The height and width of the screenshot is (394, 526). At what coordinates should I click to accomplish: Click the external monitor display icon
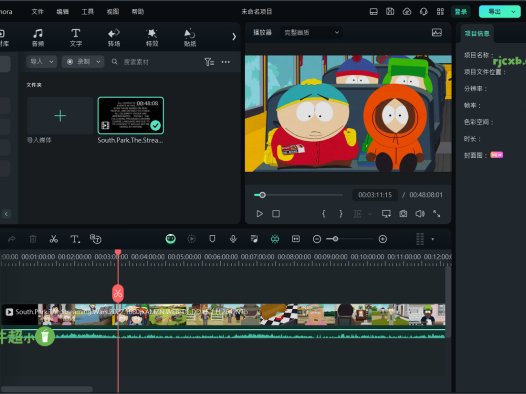[386, 214]
